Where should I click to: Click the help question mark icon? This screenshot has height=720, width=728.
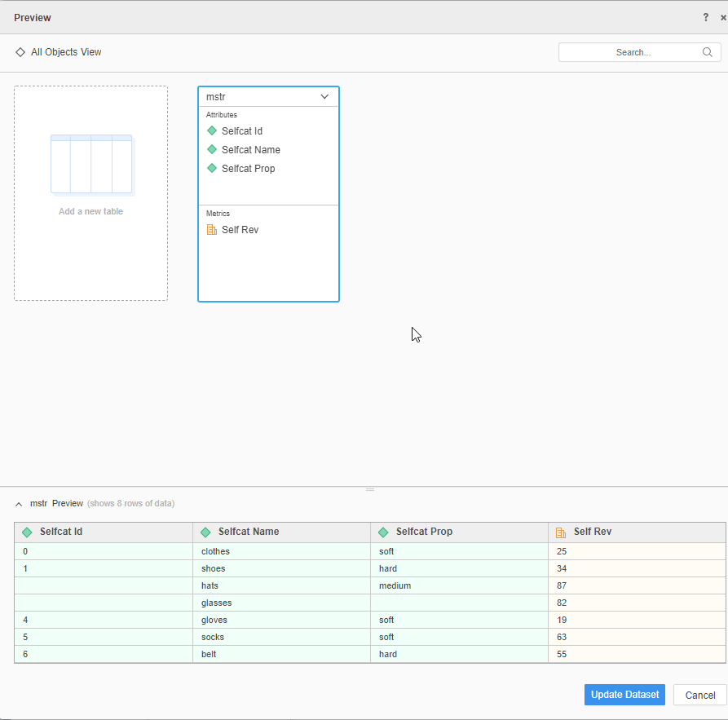coord(706,18)
